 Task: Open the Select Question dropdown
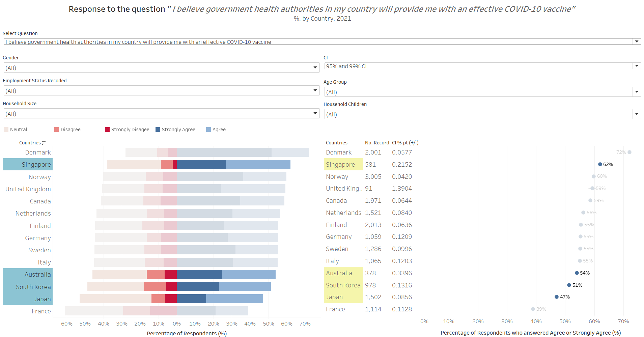coord(637,41)
